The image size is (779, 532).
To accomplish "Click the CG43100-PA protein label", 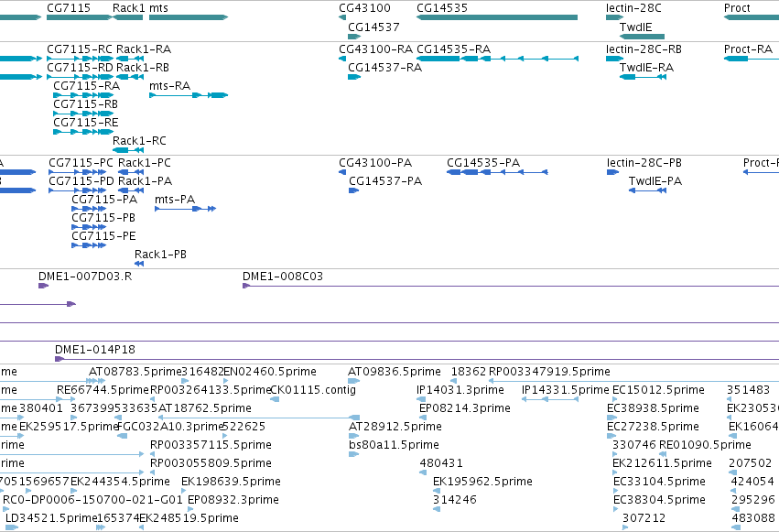I will 375,163.
